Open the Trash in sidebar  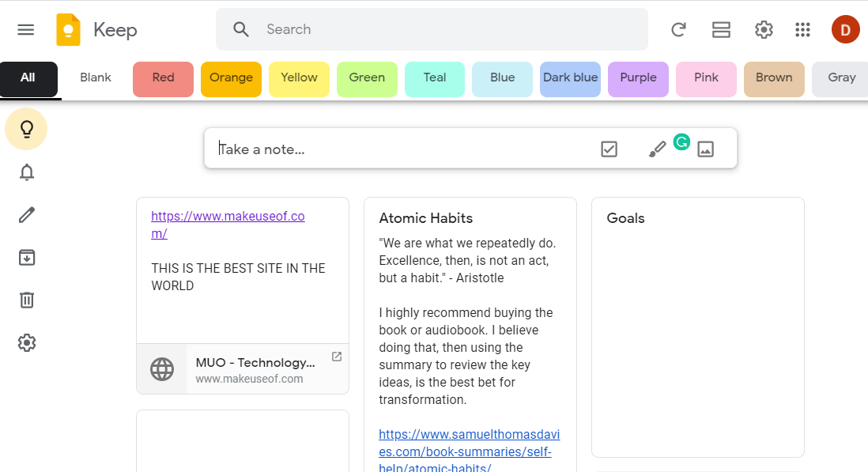pos(27,300)
